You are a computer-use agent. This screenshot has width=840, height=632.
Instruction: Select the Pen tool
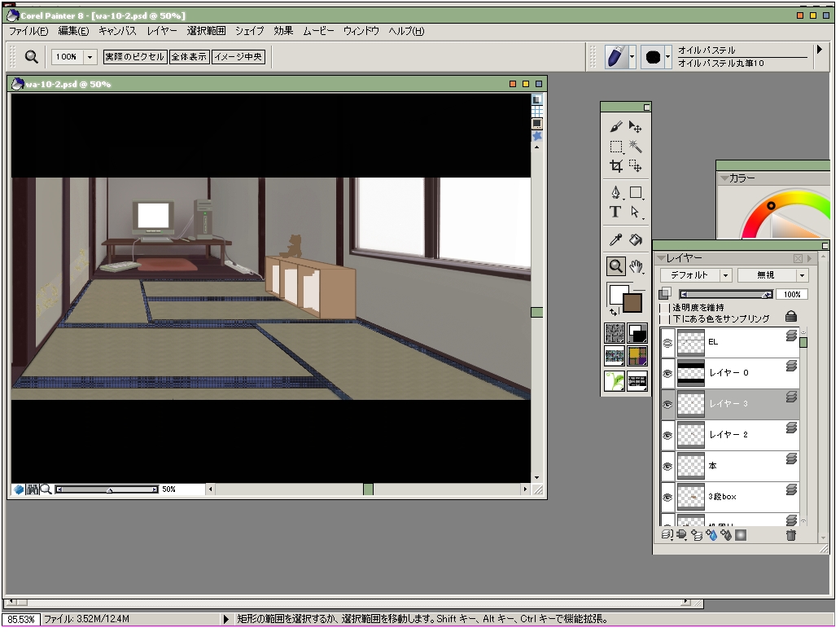(x=616, y=192)
